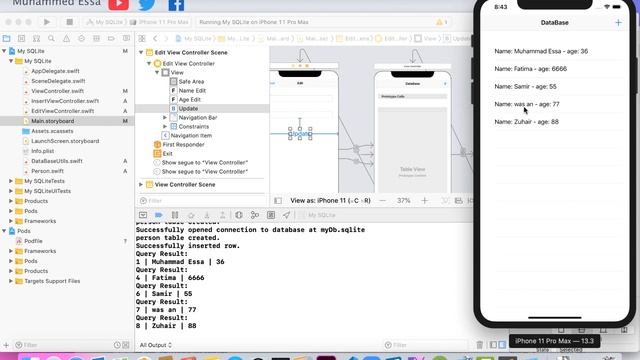Open the Breakpoint navigator
Image resolution: width=640 pixels, height=360 pixels.
tap(111, 38)
